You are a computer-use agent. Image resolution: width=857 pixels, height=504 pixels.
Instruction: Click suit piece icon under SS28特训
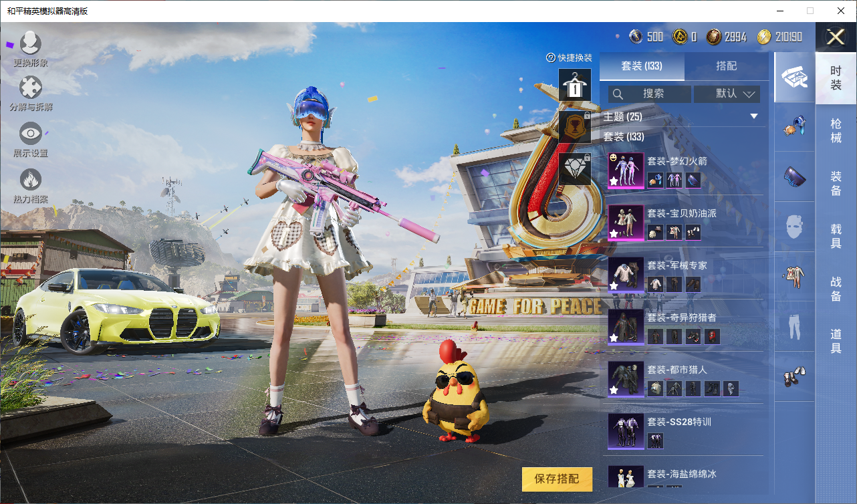click(x=655, y=440)
